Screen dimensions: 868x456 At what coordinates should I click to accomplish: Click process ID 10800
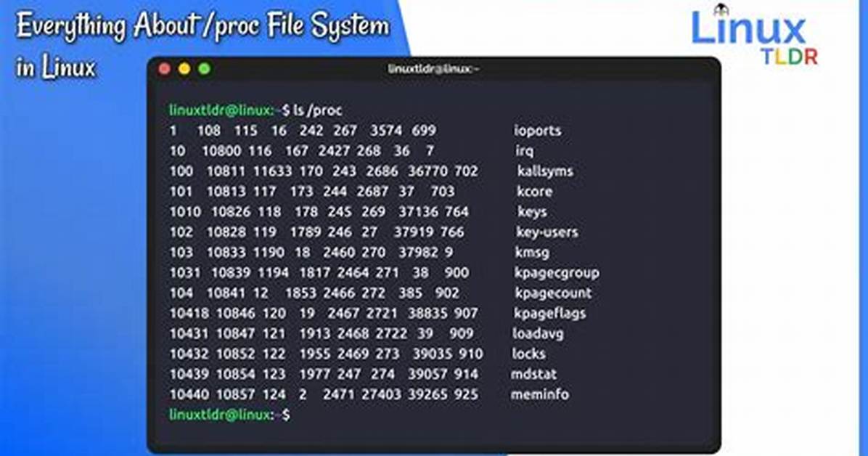point(221,151)
